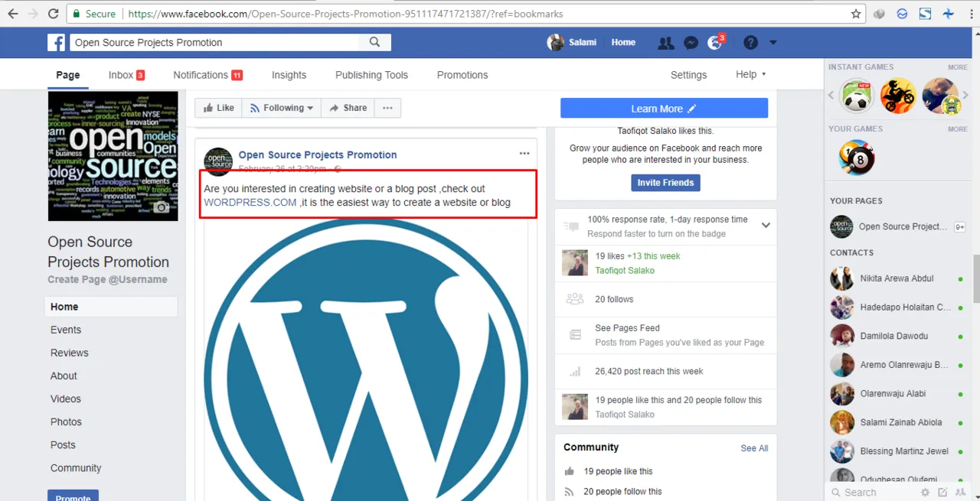Select Community in the left sidebar
Viewport: 980px width, 501px height.
tap(76, 467)
